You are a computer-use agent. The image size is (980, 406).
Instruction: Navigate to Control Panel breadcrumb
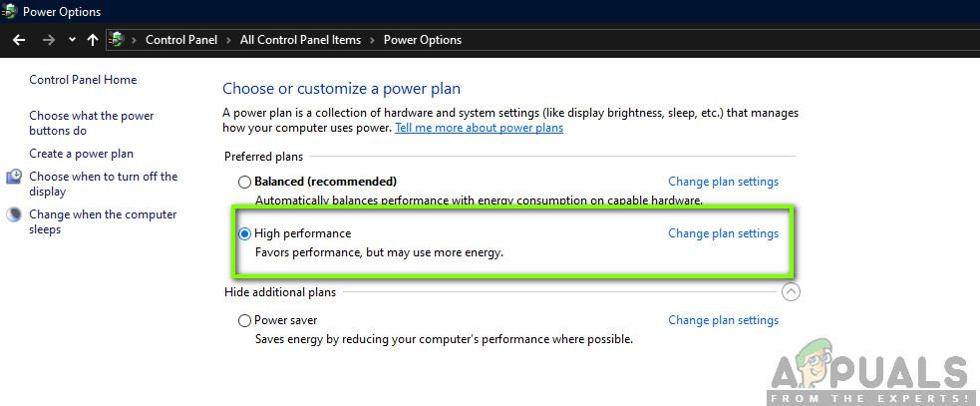pos(183,40)
